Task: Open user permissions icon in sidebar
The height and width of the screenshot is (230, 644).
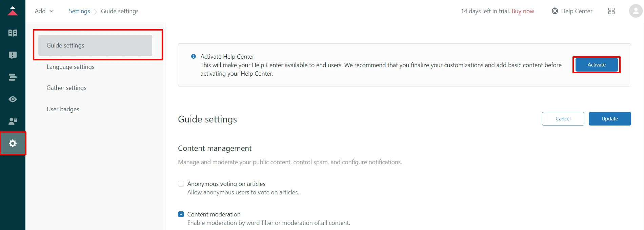Action: point(13,121)
